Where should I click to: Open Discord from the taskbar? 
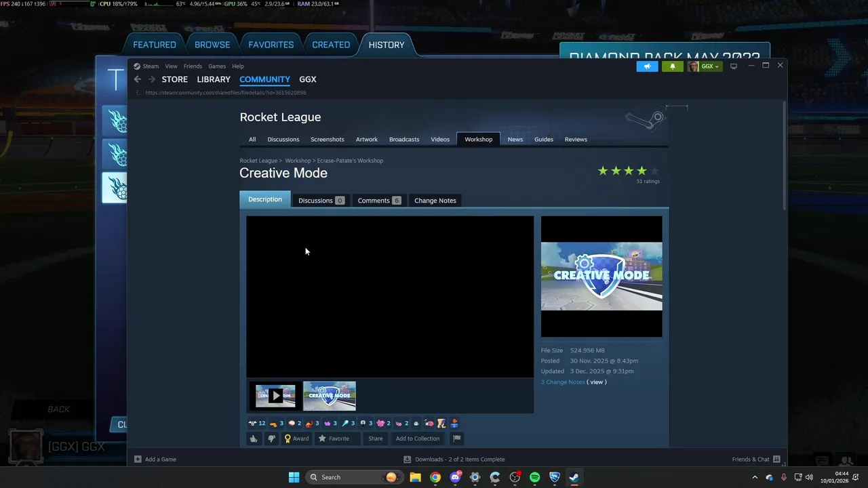pos(455,477)
